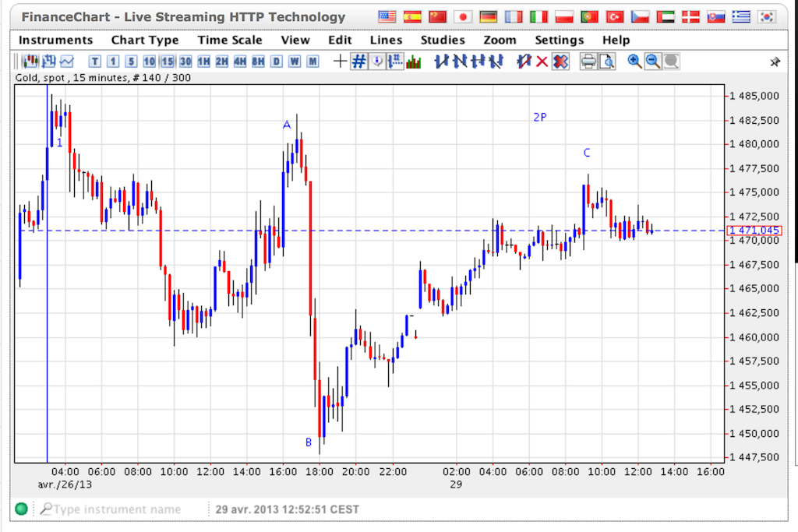798x532 pixels.
Task: Show volume bars study icon
Action: coord(414,62)
